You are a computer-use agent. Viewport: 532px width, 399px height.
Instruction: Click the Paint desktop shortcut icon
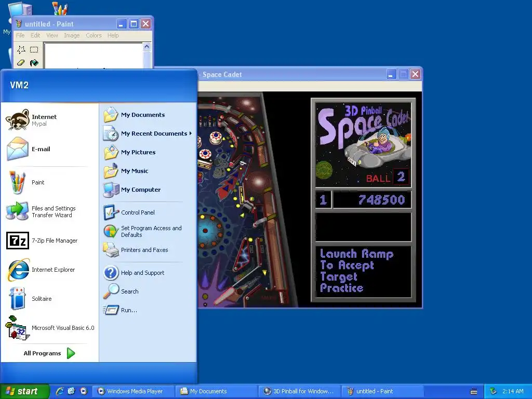[x=60, y=8]
